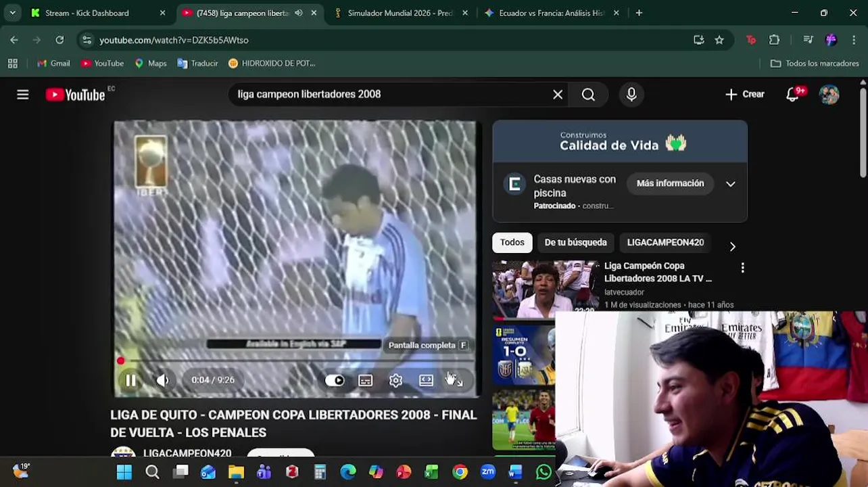Image resolution: width=868 pixels, height=487 pixels.
Task: Open Chrome apps grid in bookmarks bar
Action: [x=12, y=63]
